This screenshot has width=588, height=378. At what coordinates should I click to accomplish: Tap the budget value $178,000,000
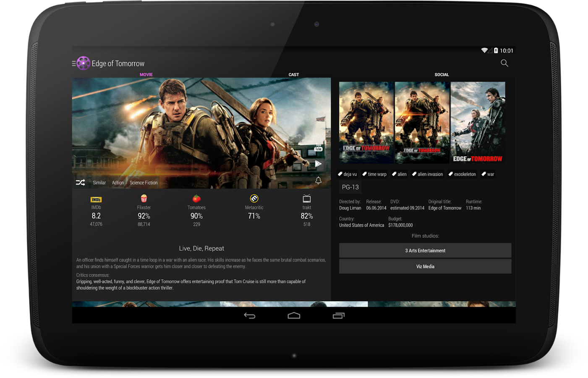point(400,225)
